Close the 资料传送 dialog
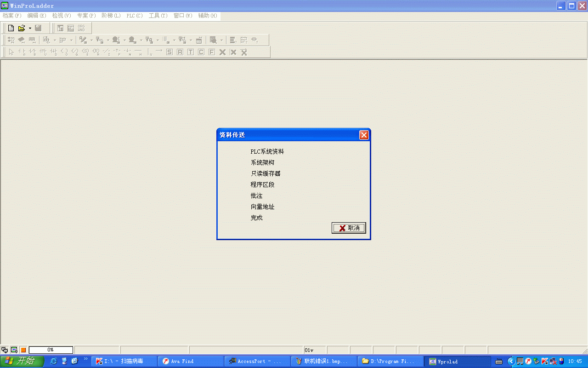Image resolution: width=588 pixels, height=368 pixels. 364,135
